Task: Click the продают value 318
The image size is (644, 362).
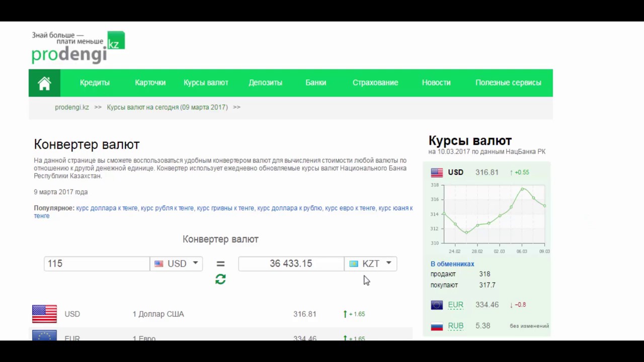Action: (x=485, y=274)
